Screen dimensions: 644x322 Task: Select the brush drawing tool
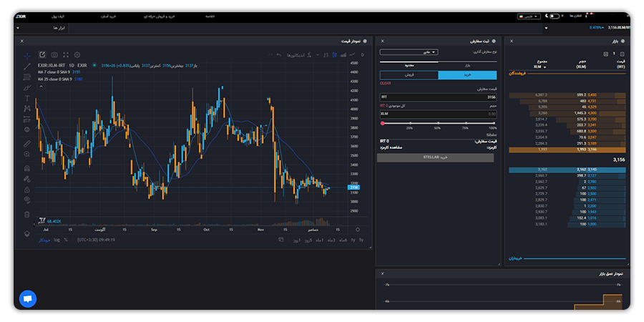[27, 87]
